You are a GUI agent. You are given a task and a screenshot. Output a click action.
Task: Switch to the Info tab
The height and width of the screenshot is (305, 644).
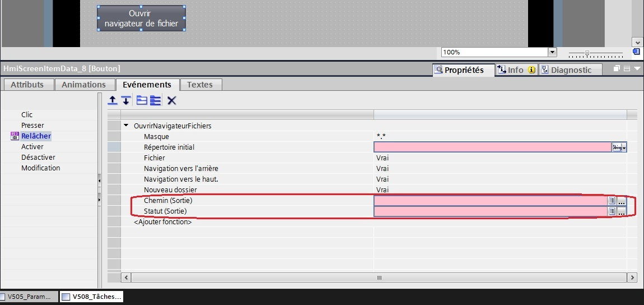tap(516, 70)
